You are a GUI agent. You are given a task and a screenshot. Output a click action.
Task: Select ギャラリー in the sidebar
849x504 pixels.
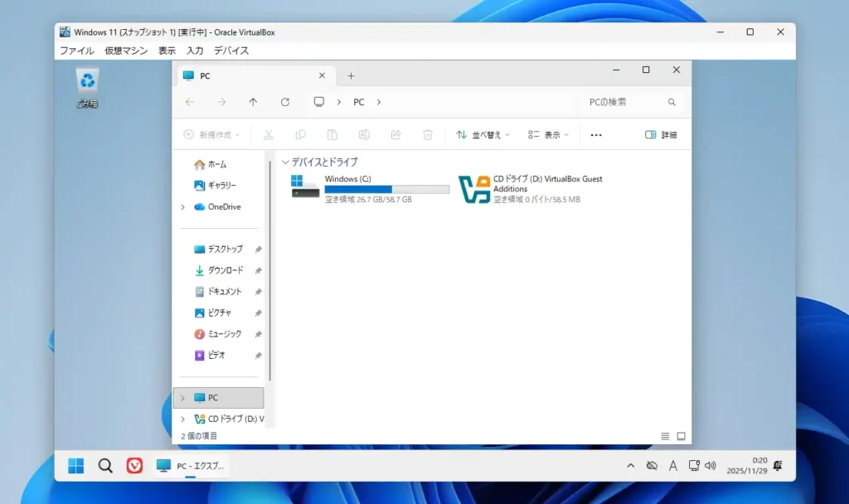click(224, 185)
